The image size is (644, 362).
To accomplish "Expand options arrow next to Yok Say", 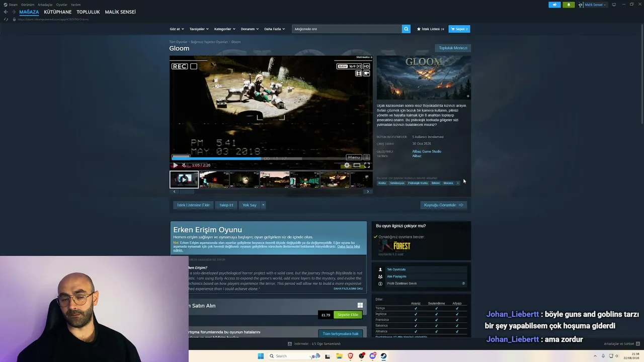I will [263, 205].
